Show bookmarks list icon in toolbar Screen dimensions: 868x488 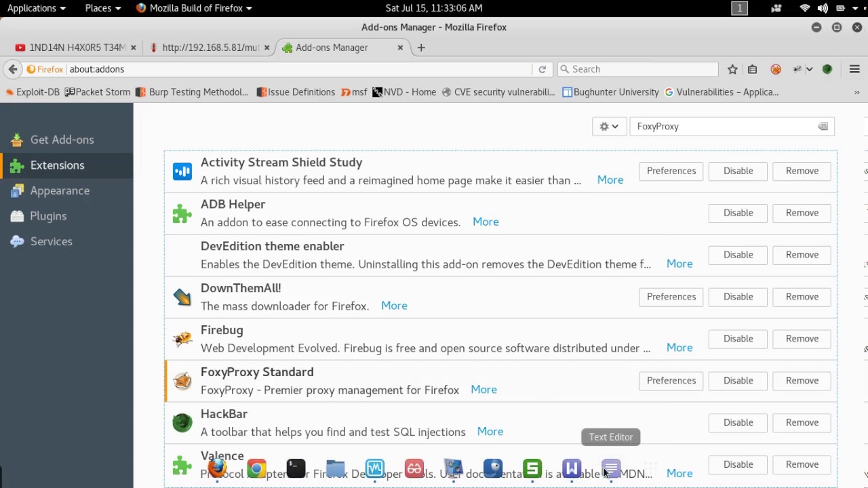(x=752, y=69)
